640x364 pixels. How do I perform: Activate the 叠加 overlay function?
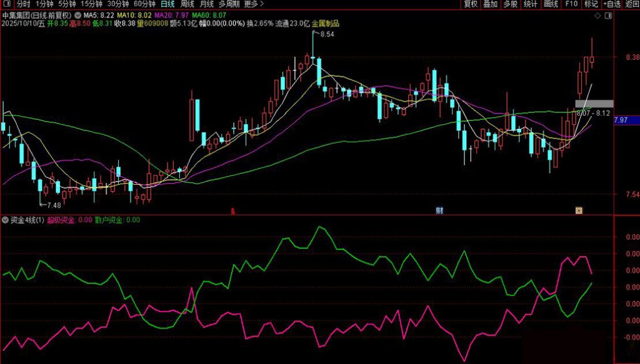point(491,4)
